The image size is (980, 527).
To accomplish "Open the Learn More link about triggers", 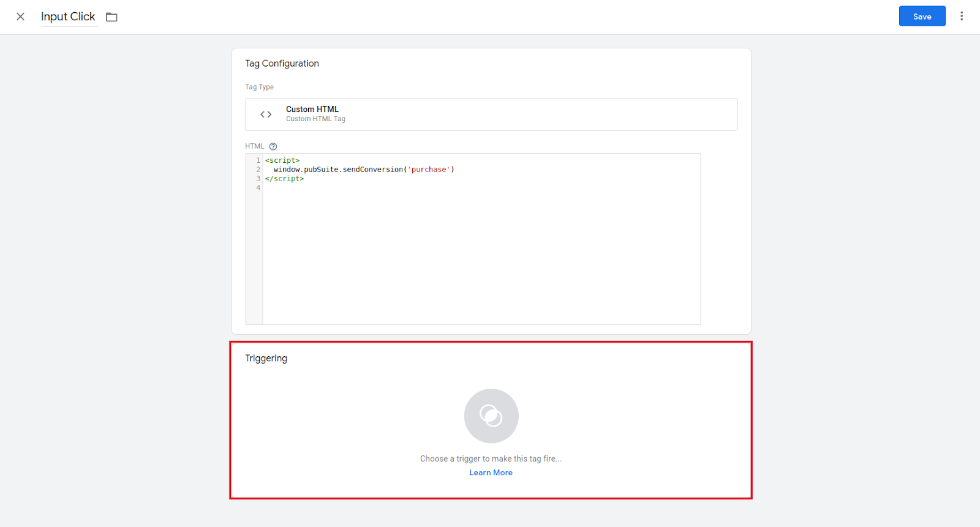I will tap(491, 473).
